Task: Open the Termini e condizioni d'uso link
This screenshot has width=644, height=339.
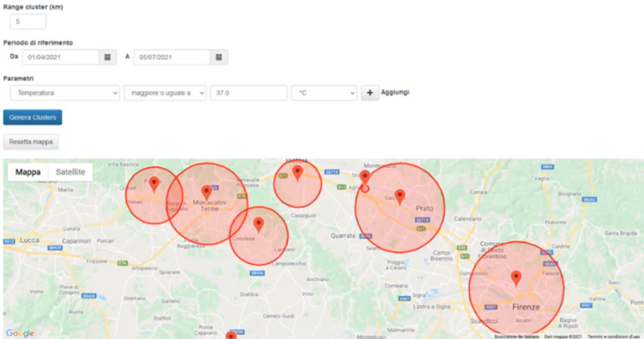Action: pos(614,336)
